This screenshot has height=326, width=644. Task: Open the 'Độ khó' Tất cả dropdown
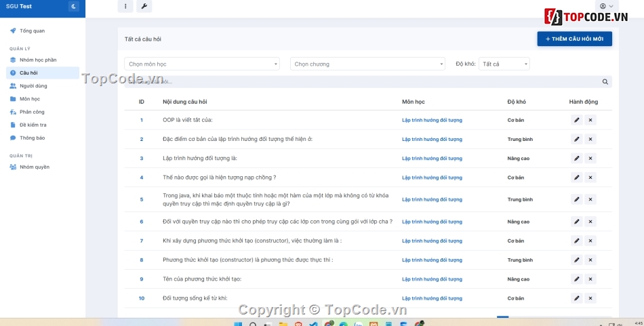(x=504, y=64)
